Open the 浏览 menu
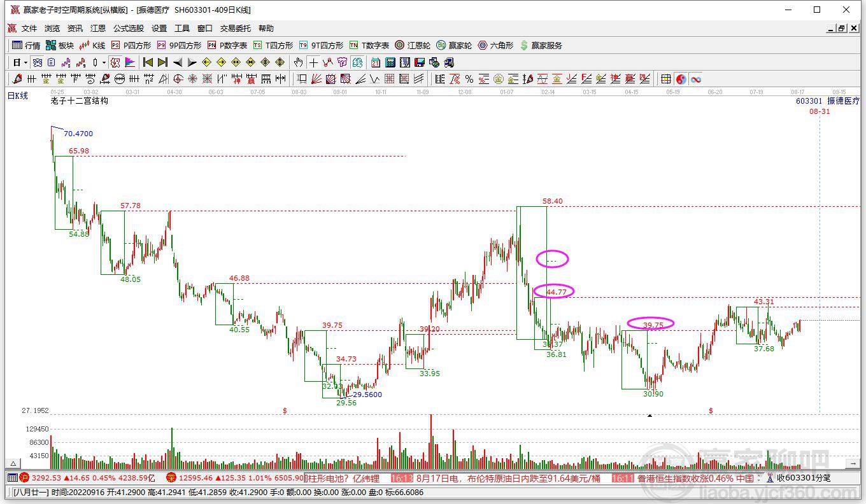 pos(52,29)
